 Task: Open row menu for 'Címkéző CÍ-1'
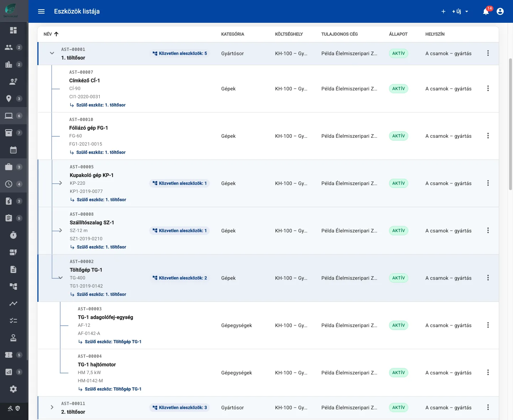point(488,89)
